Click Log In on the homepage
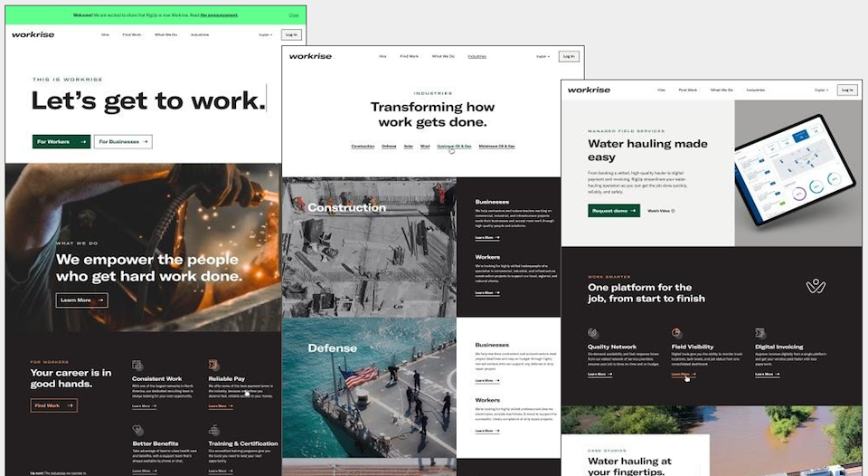Viewport: 868px width, 476px height. (x=291, y=35)
